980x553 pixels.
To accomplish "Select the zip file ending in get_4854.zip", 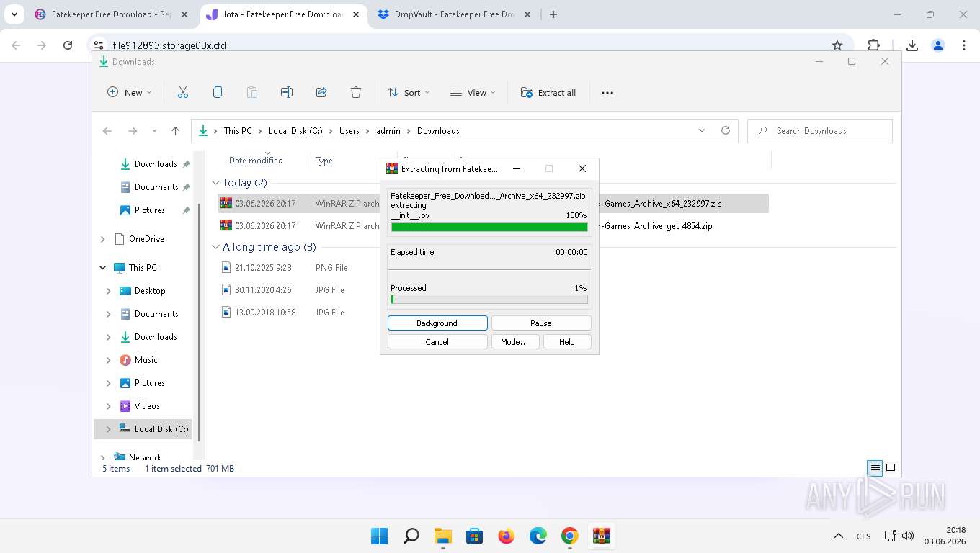I will click(x=493, y=225).
